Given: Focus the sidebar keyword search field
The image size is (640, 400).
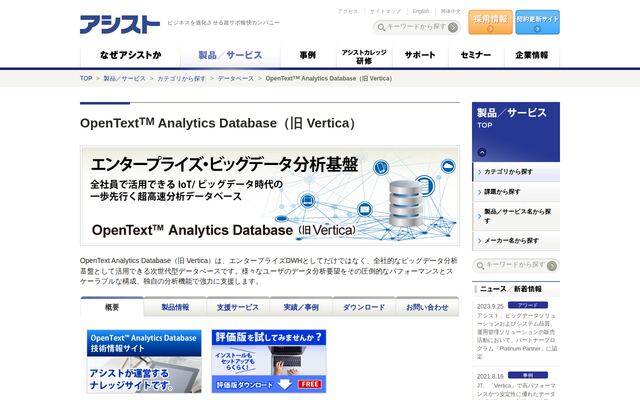Looking at the screenshot, I should pos(515,265).
